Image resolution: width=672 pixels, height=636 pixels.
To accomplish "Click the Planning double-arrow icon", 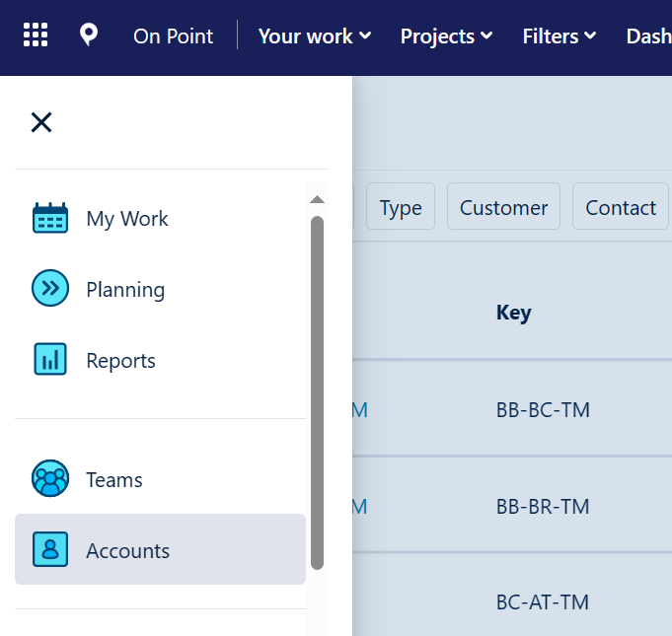I will pyautogui.click(x=50, y=290).
